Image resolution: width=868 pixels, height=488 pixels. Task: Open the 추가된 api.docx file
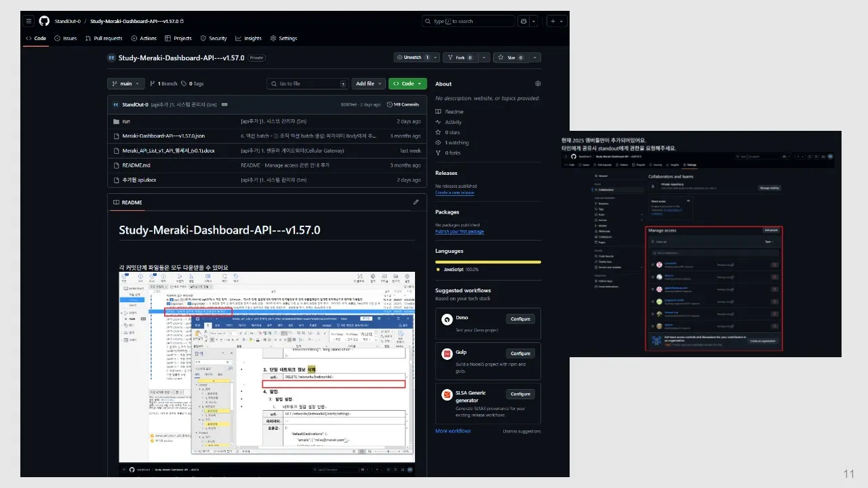click(x=138, y=180)
